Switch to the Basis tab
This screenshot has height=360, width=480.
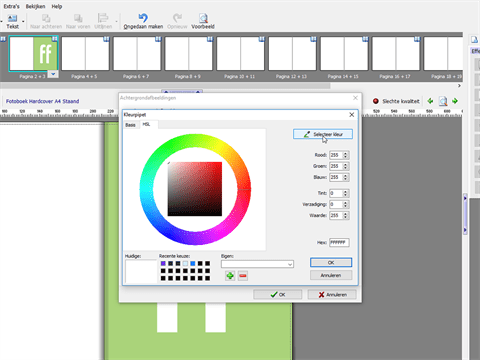[130, 125]
